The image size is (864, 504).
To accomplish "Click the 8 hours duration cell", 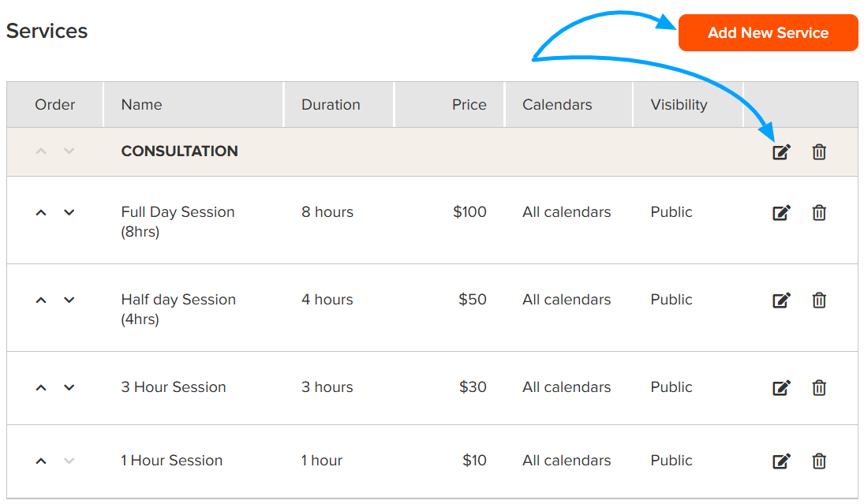I will coord(327,212).
